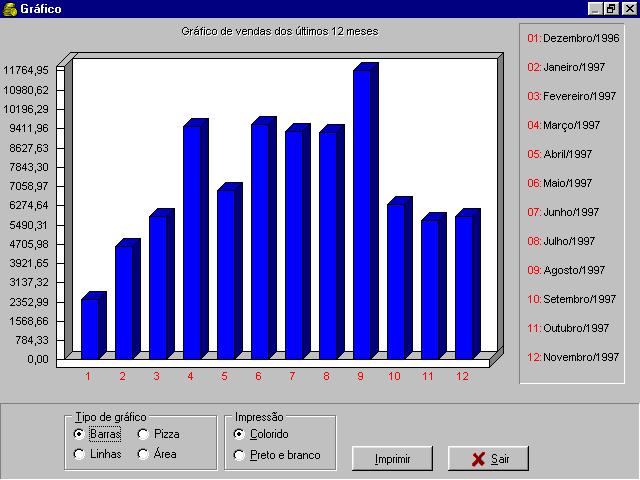Screen dimensions: 640x480
Task: Click legend entry 05: Abril/1997
Action: click(x=560, y=154)
